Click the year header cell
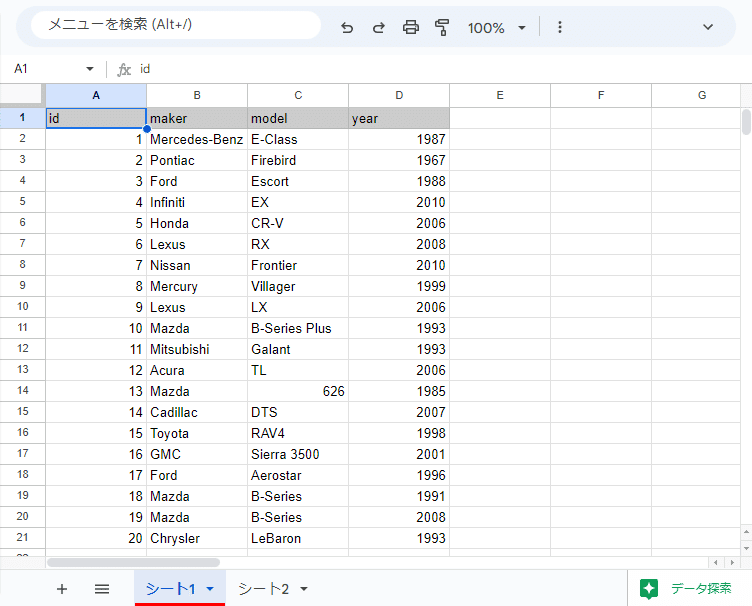 click(x=399, y=118)
